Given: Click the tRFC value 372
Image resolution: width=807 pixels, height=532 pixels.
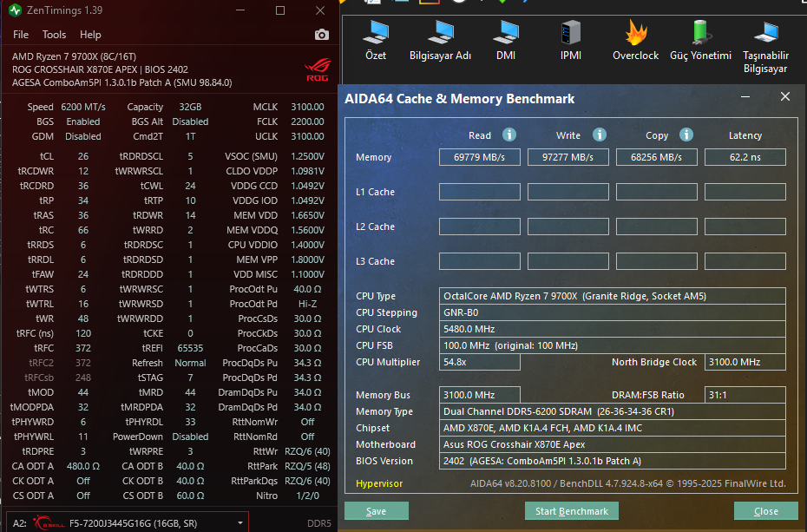Looking at the screenshot, I should click(x=82, y=348).
